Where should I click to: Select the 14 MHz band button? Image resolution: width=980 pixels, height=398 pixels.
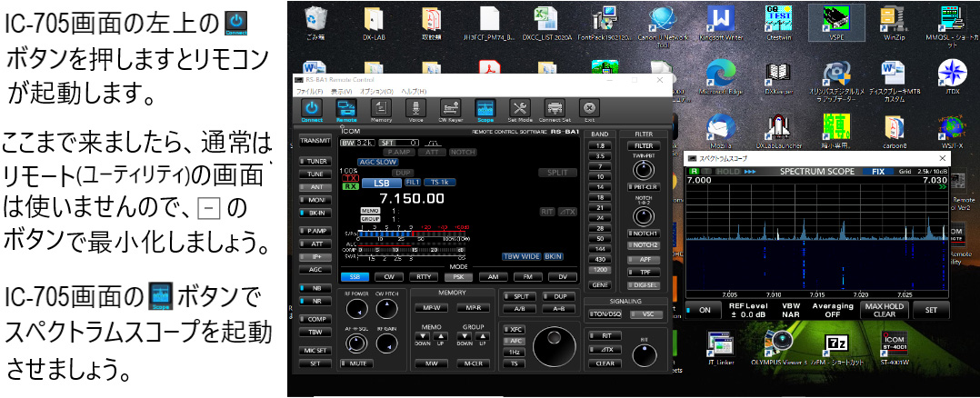coord(600,187)
